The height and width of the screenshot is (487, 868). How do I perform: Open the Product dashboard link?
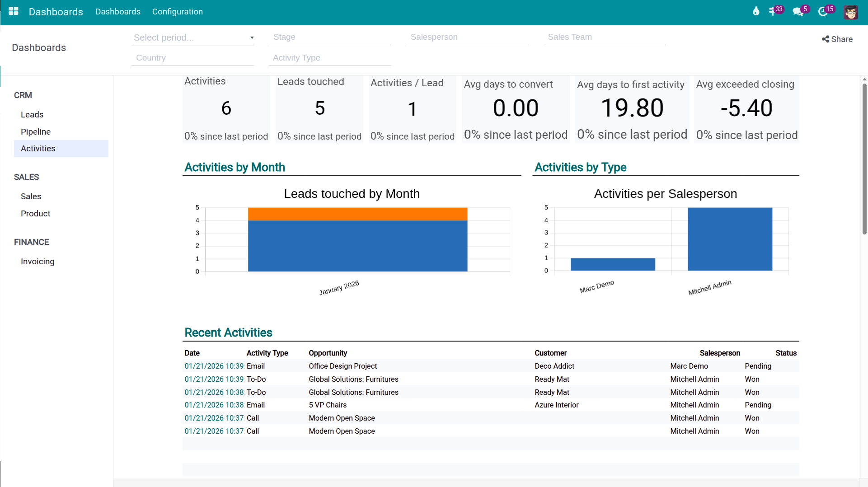tap(35, 213)
